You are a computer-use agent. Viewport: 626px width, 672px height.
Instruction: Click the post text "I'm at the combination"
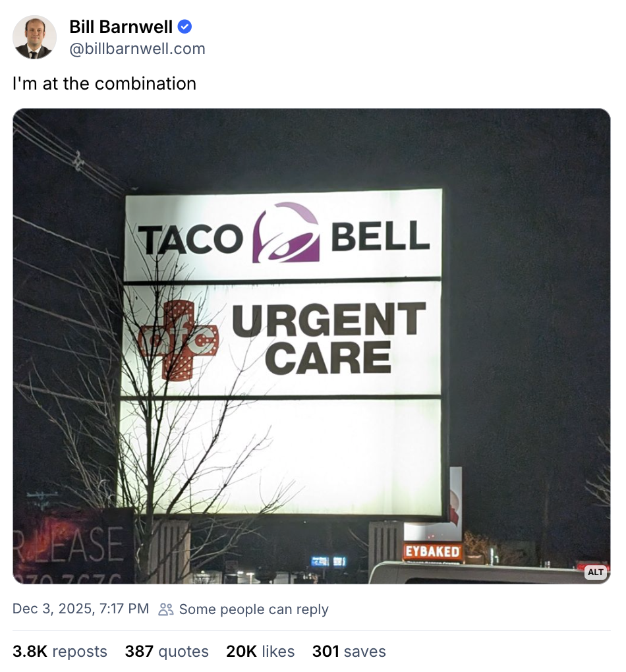104,84
